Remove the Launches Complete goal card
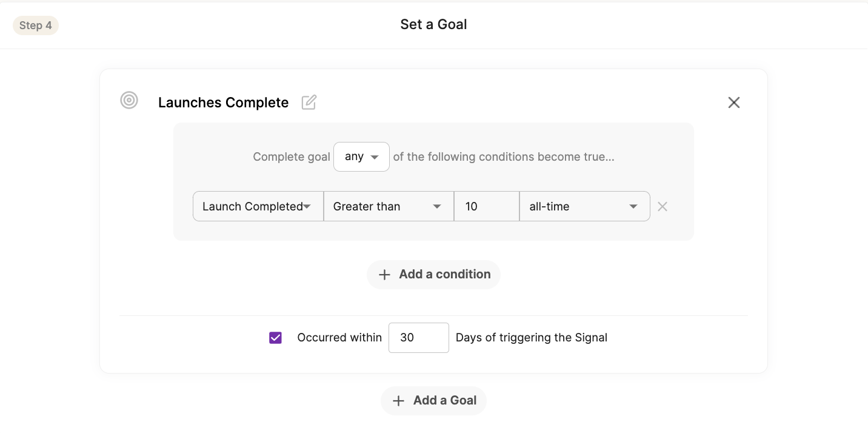Viewport: 868px width, 433px height. [x=733, y=102]
